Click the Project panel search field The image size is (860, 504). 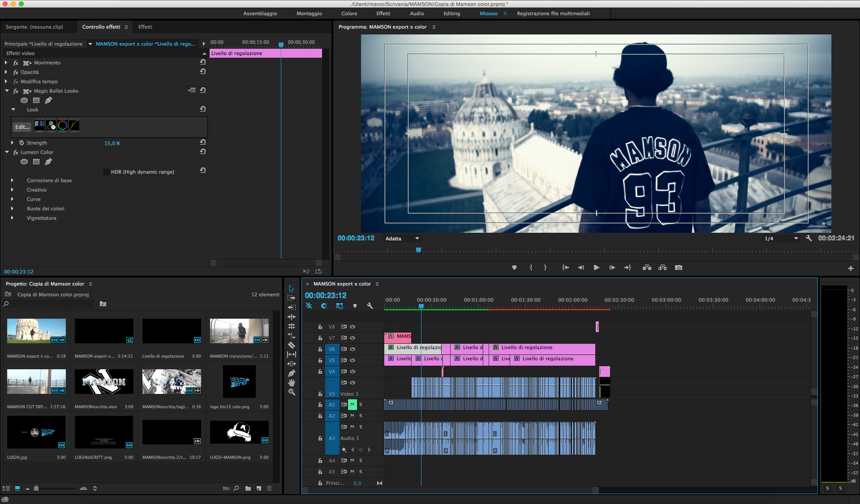coord(52,304)
